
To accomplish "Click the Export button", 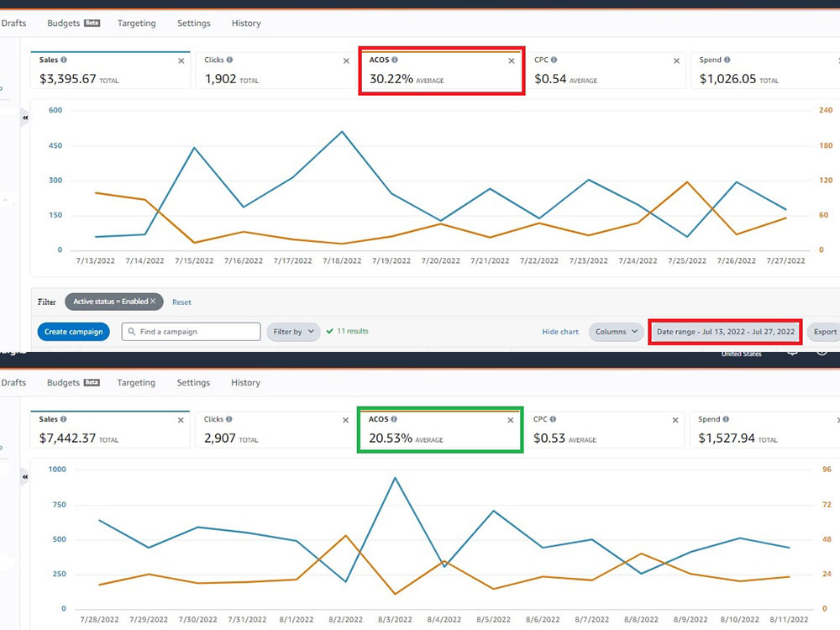I will [825, 332].
